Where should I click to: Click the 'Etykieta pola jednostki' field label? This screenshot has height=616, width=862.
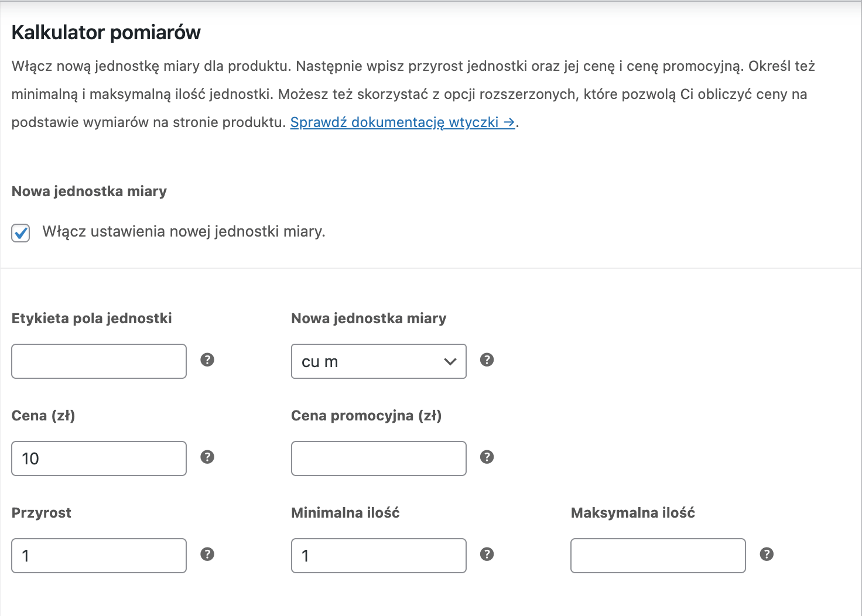pos(92,319)
